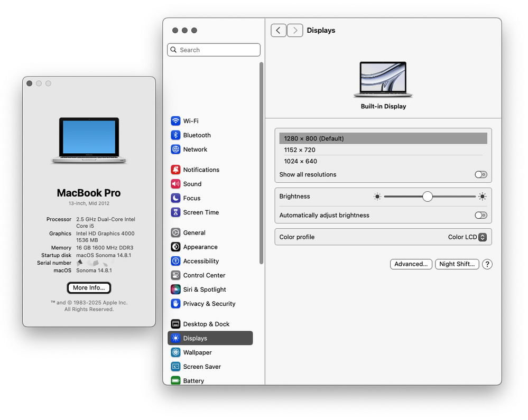The width and height of the screenshot is (528, 420).
Task: Click the Battery icon in sidebar
Action: [175, 380]
